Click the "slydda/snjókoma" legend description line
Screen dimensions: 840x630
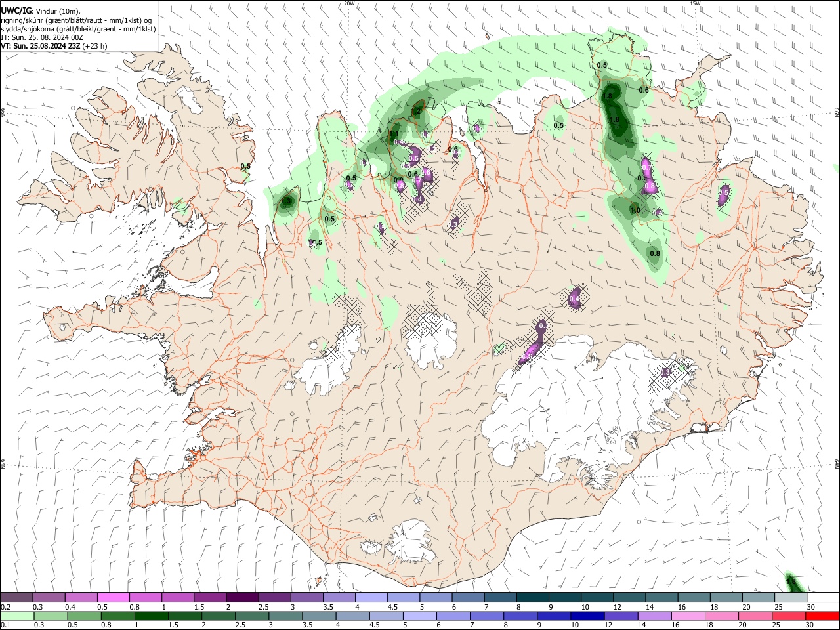(x=78, y=29)
